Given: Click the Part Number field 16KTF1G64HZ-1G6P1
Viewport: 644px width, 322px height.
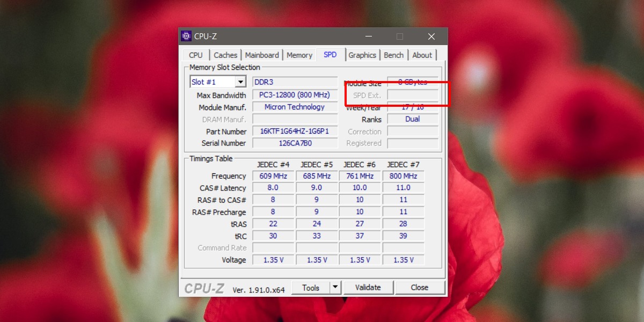Looking at the screenshot, I should click(295, 131).
